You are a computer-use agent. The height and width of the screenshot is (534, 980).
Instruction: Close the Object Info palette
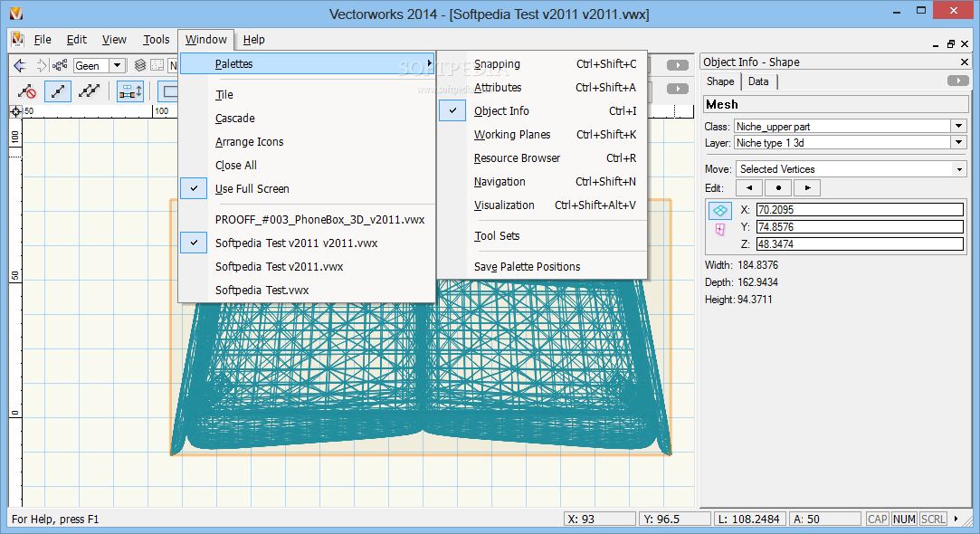point(965,62)
